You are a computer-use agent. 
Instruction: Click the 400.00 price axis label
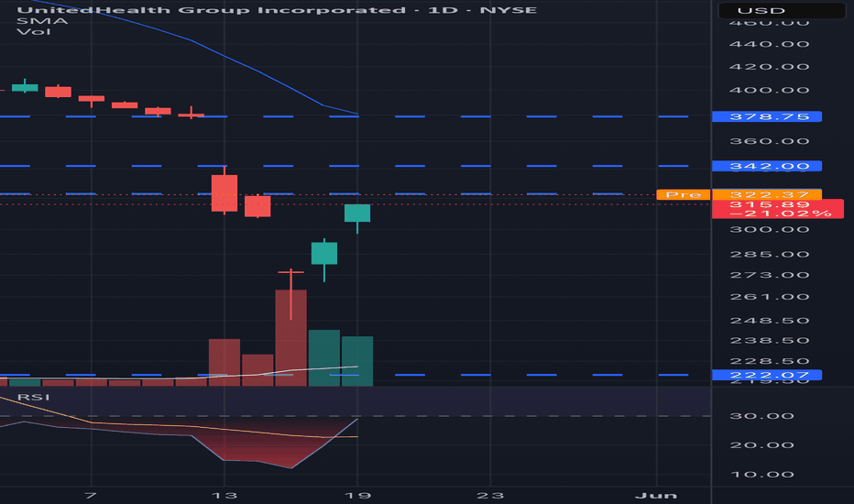[769, 91]
